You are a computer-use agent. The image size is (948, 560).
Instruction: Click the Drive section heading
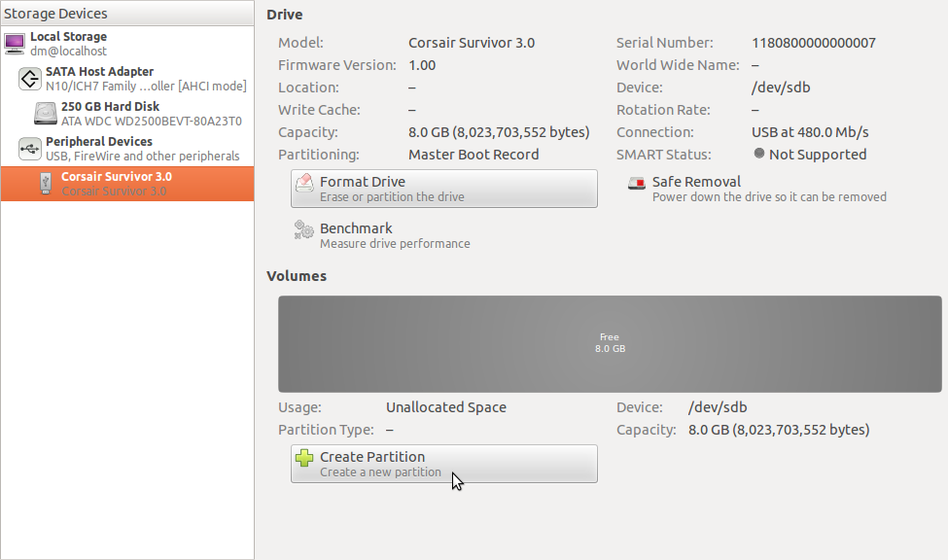point(285,15)
